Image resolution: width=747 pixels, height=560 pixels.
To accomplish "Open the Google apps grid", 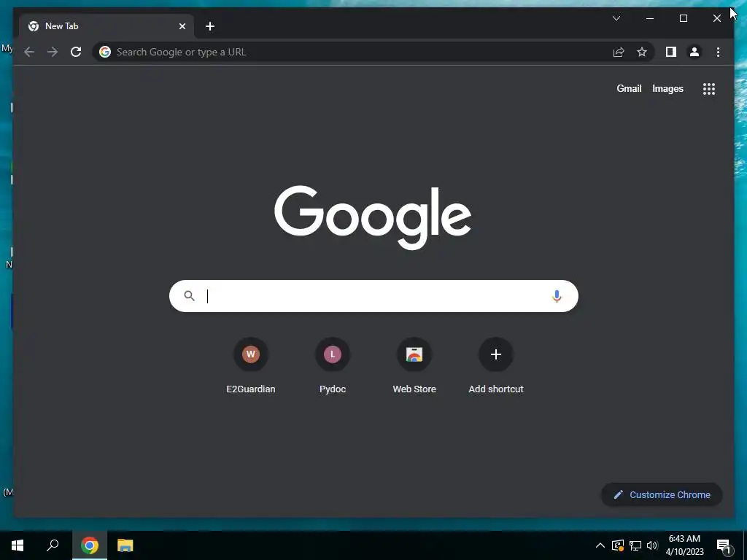I will pyautogui.click(x=709, y=88).
